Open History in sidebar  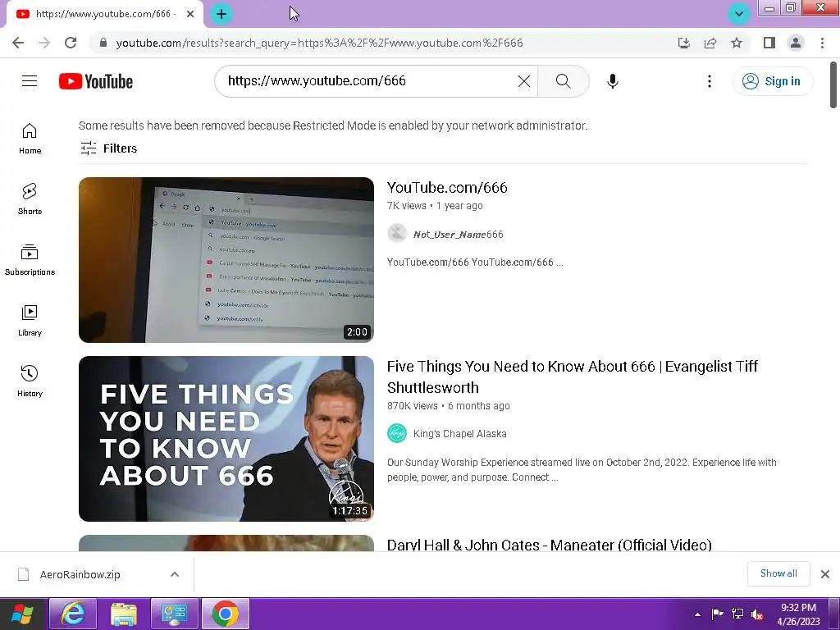[30, 381]
